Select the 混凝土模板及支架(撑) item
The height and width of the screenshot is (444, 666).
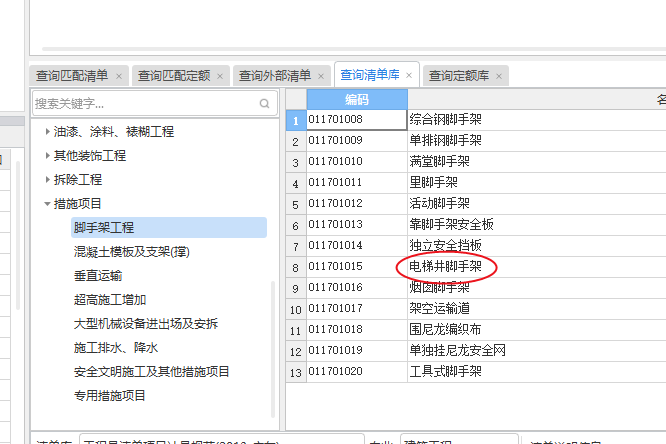click(132, 252)
